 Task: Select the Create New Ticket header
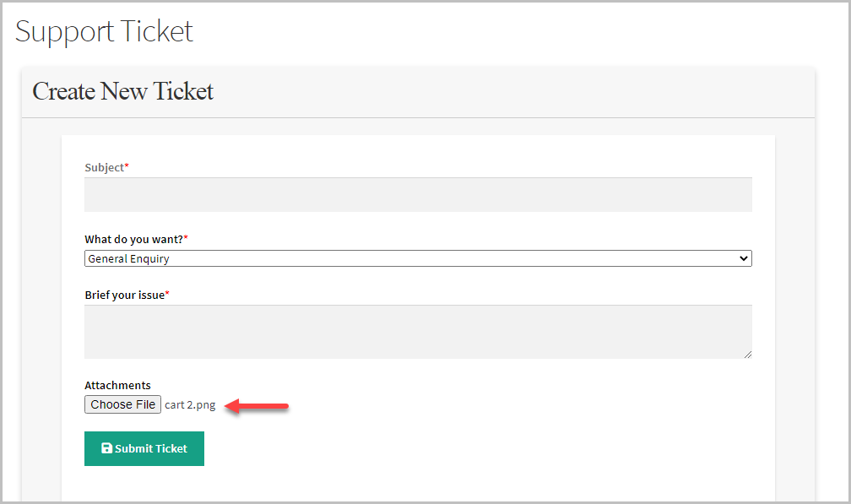click(122, 91)
